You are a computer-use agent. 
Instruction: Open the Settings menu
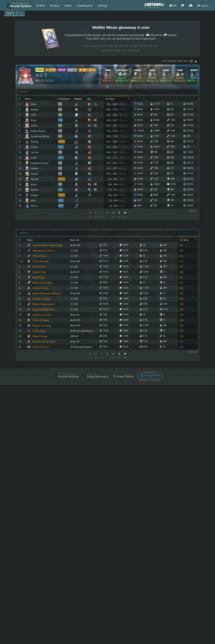[102, 6]
